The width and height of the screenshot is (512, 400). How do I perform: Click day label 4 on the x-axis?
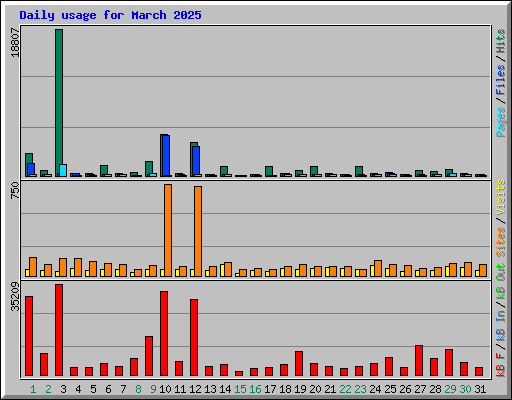coord(78,389)
